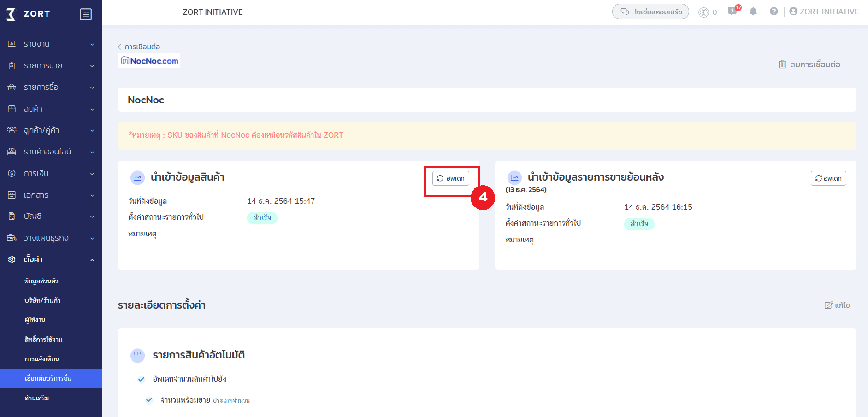
Task: Click the รายงาน chart icon in the sidebar
Action: click(x=12, y=44)
